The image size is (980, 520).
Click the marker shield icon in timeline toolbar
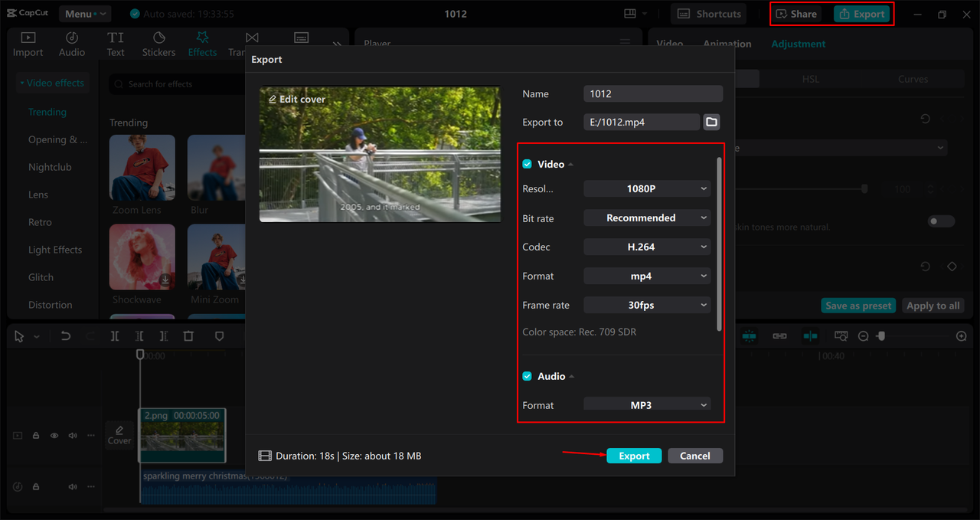point(219,336)
